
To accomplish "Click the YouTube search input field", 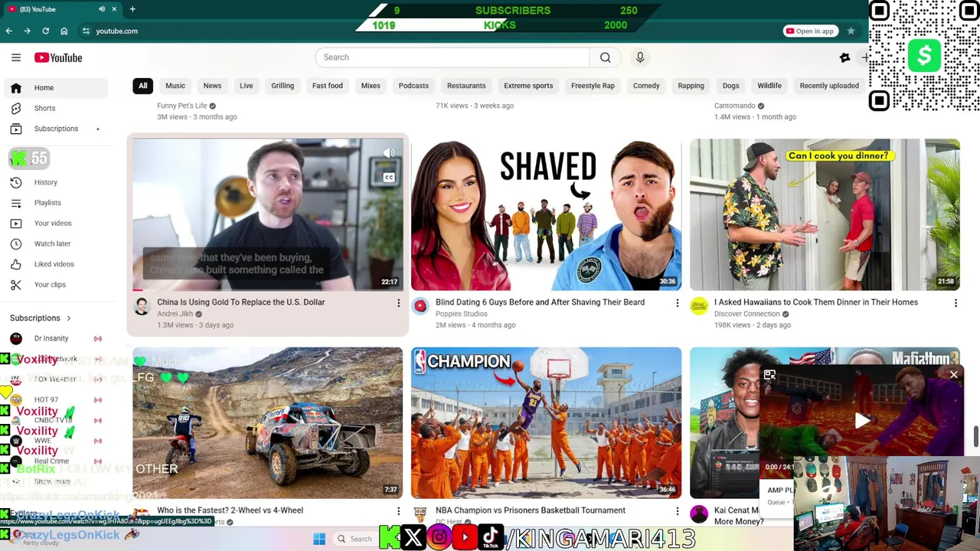I will pos(452,57).
